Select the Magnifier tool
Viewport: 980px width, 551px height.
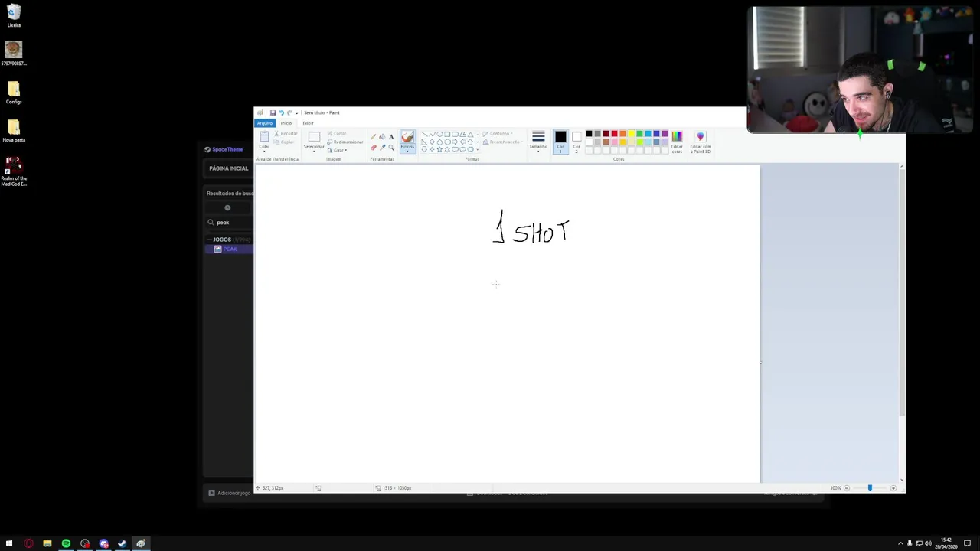[391, 148]
